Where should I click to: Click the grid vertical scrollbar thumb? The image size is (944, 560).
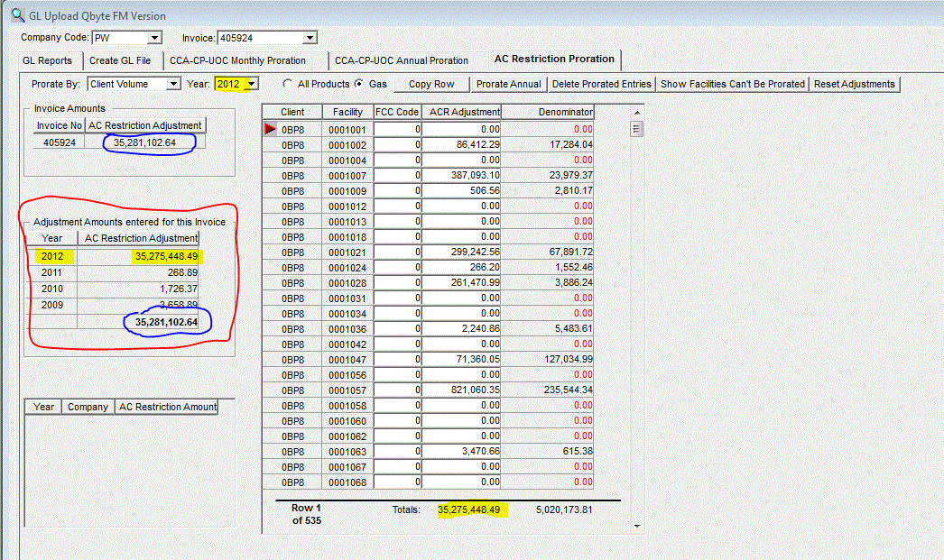[x=637, y=129]
